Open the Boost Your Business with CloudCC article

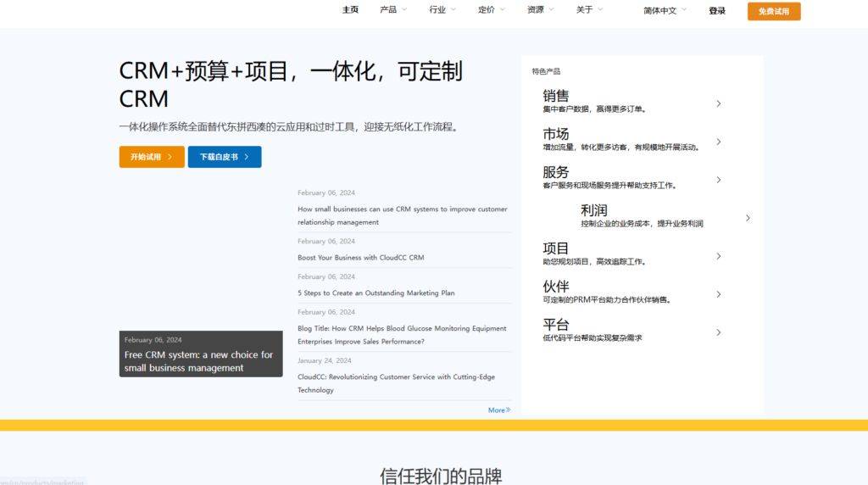360,258
